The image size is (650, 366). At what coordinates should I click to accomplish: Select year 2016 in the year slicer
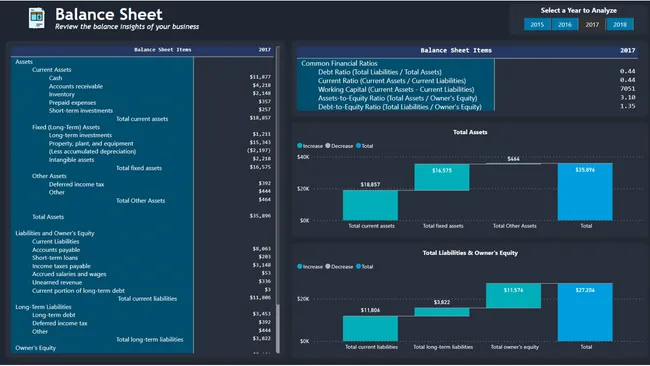[565, 24]
